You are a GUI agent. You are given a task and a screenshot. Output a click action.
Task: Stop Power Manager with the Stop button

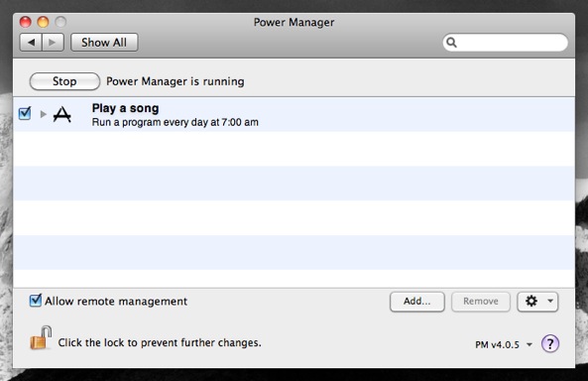tap(64, 81)
